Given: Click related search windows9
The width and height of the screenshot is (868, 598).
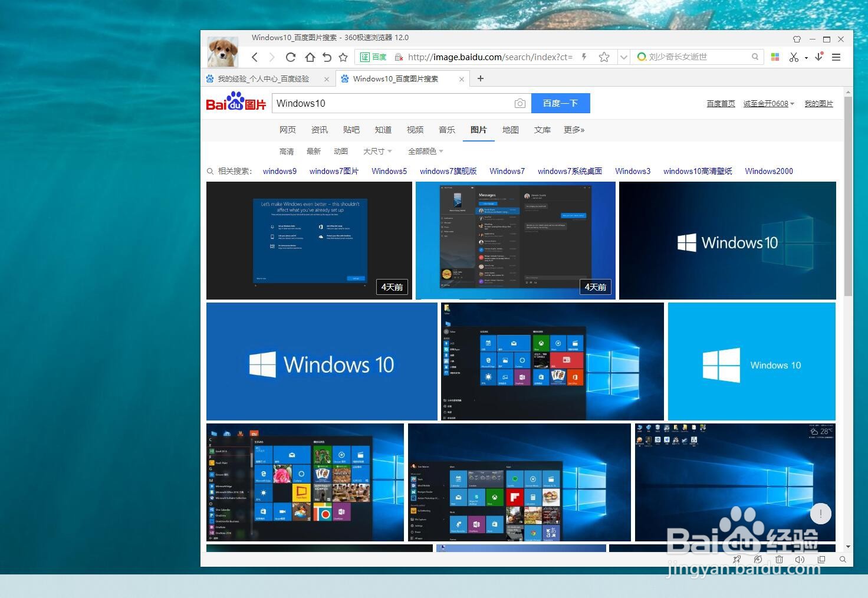Looking at the screenshot, I should click(280, 171).
